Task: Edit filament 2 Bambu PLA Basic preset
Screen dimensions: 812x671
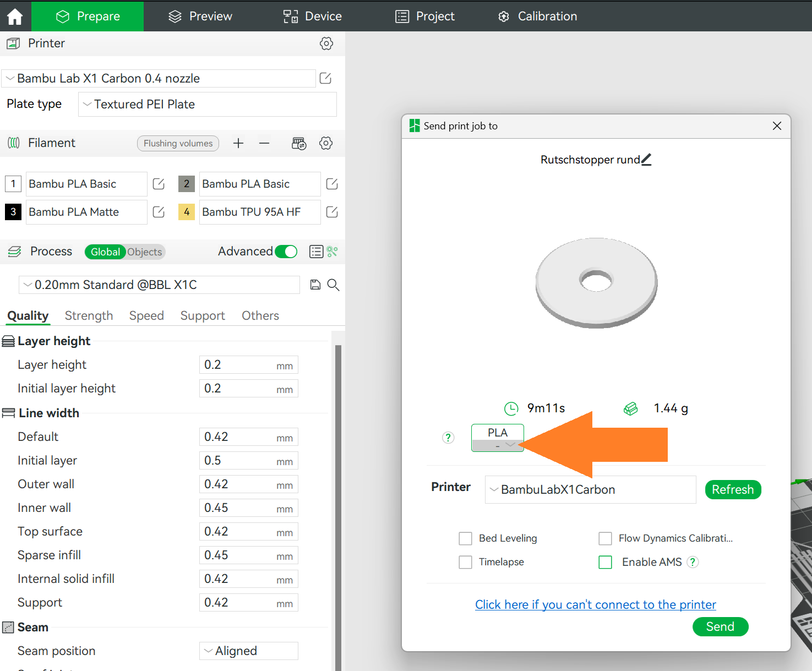Action: tap(332, 184)
